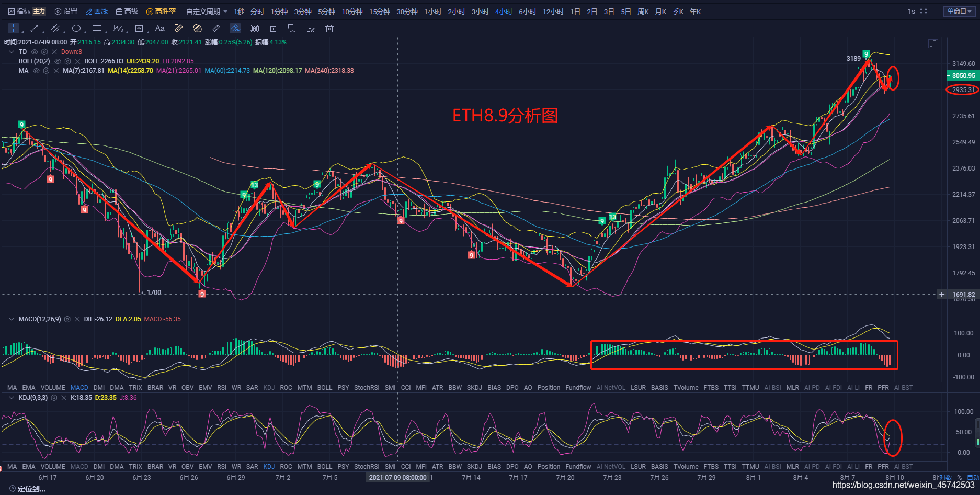Image resolution: width=980 pixels, height=495 pixels.
Task: Toggle TD indicator visibility eye
Action: [x=35, y=52]
